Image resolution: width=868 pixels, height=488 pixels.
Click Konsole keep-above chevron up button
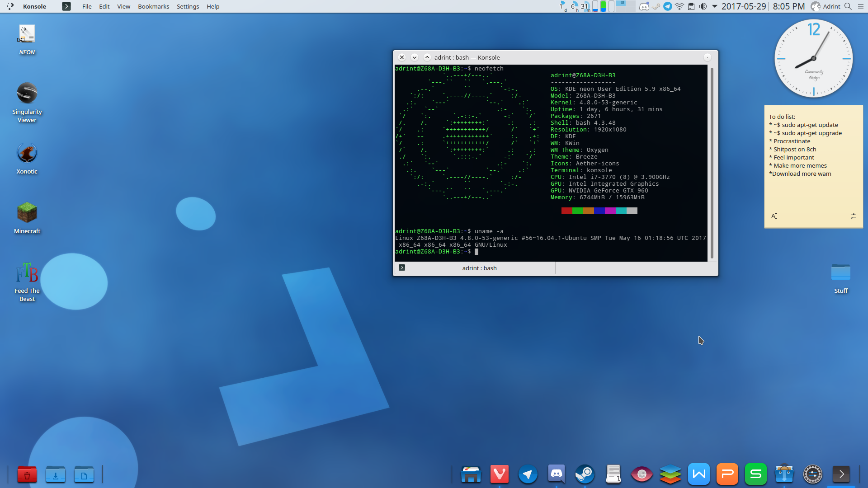point(427,57)
